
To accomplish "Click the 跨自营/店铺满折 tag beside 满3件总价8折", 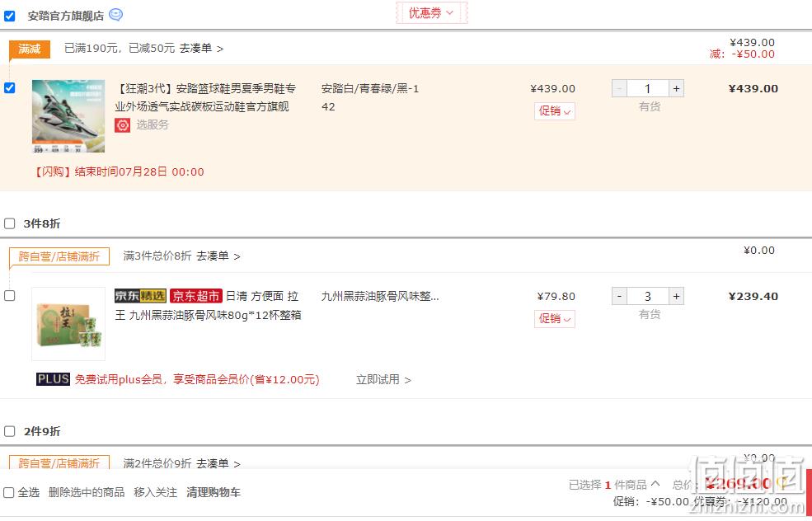I will point(59,256).
